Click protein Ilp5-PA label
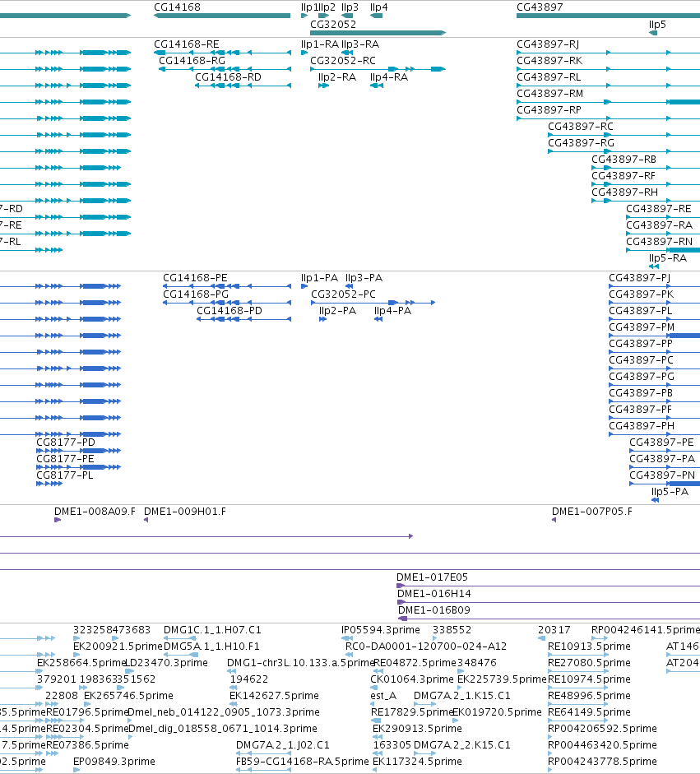Viewport: 700px width, 774px height. pos(670,492)
